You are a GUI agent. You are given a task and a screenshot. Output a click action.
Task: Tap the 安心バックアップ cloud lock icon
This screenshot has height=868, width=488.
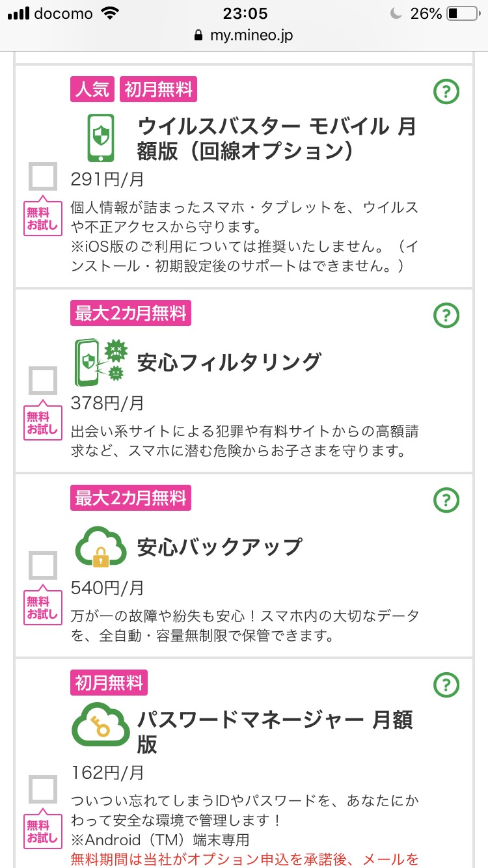tap(101, 547)
